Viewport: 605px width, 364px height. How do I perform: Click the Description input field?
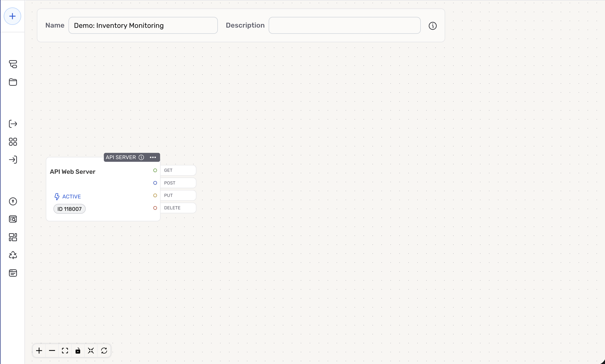coord(345,25)
